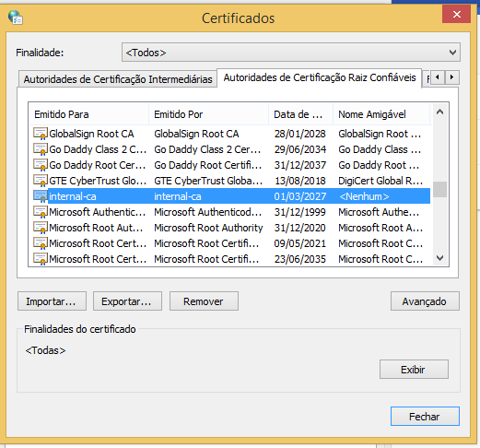Click the date 13/08/2018

coord(300,181)
